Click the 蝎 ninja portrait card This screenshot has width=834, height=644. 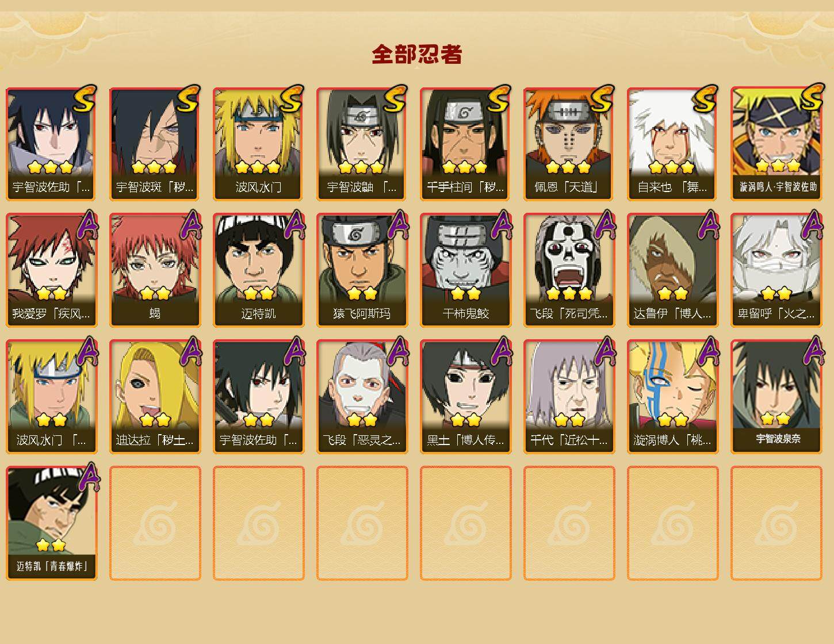pos(155,270)
